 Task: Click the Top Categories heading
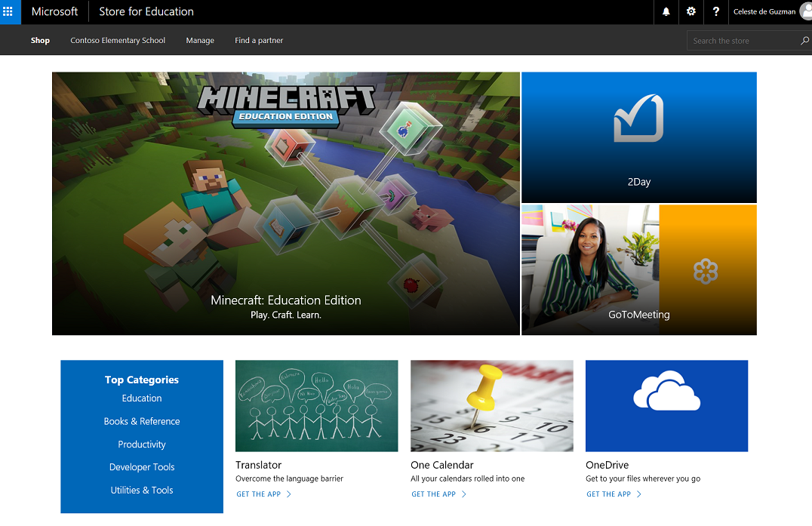(x=142, y=380)
